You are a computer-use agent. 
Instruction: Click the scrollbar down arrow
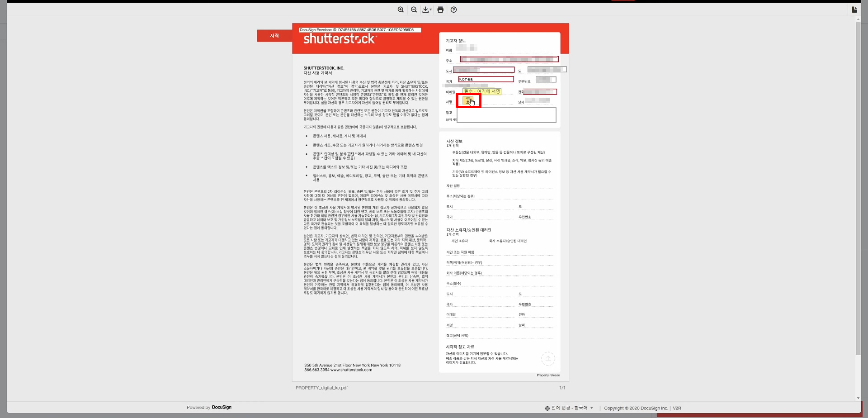859,398
